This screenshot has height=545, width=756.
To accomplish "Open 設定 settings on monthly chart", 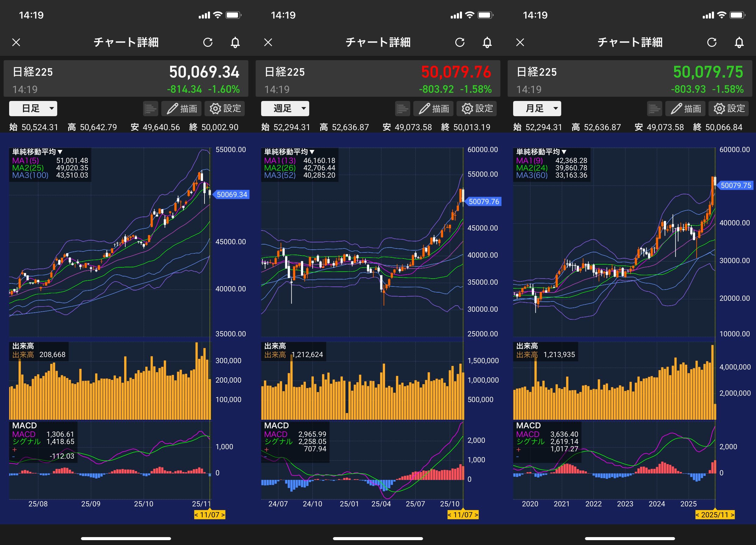I will pyautogui.click(x=728, y=109).
